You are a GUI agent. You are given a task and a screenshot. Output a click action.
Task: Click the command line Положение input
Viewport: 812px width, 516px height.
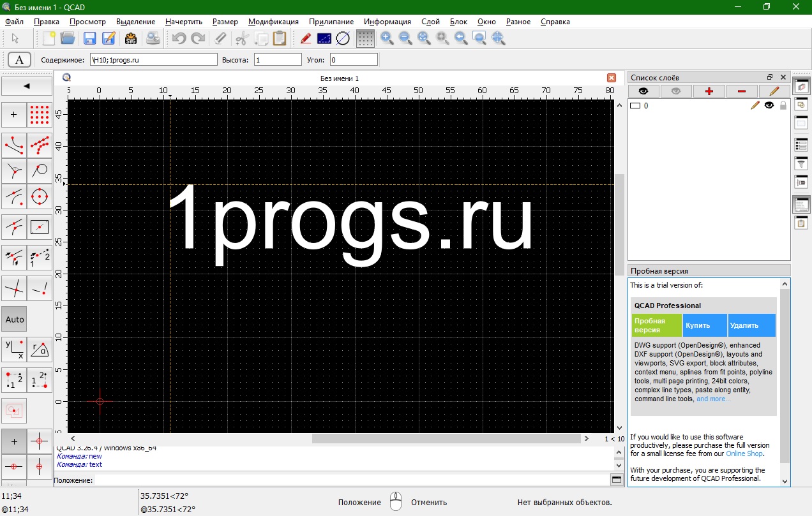click(x=351, y=480)
